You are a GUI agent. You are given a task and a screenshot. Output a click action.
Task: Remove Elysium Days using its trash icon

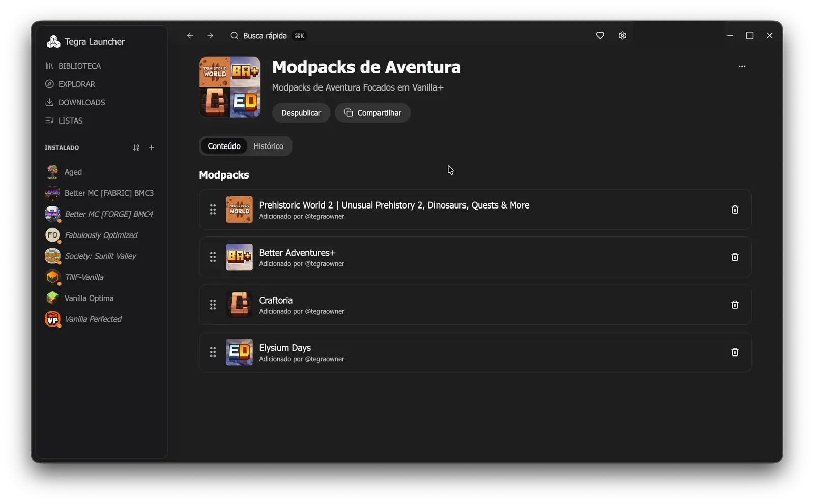pos(735,352)
